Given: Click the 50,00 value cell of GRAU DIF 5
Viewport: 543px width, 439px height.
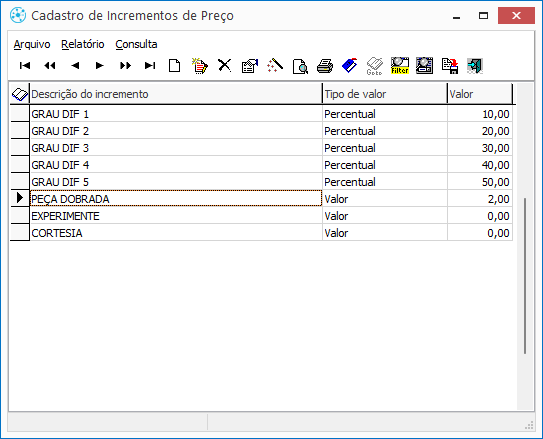Looking at the screenshot, I should 480,182.
